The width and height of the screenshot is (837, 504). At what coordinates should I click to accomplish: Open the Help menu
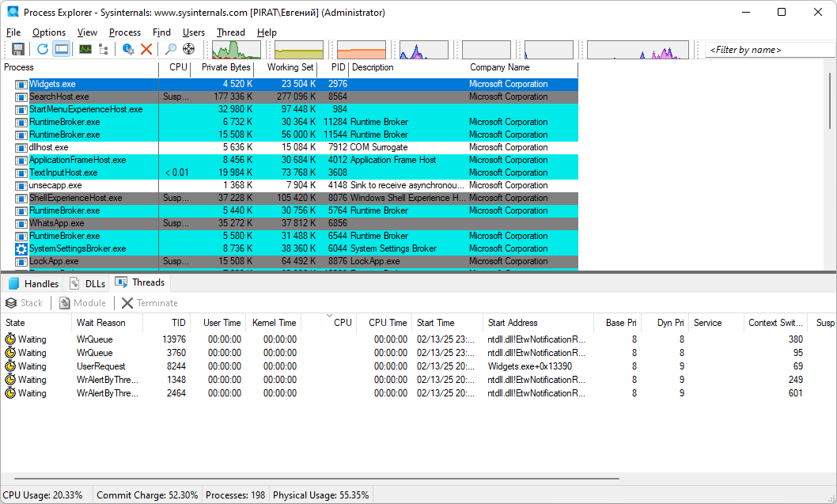pyautogui.click(x=267, y=32)
